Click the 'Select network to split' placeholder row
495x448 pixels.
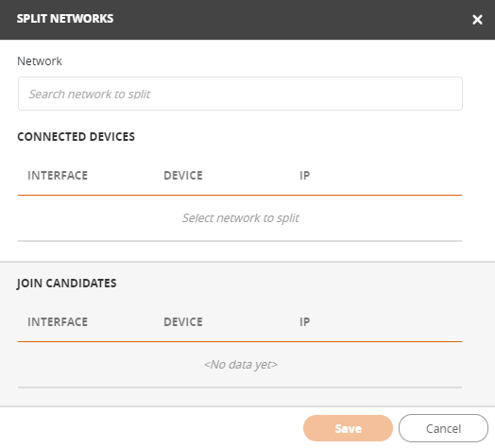240,218
